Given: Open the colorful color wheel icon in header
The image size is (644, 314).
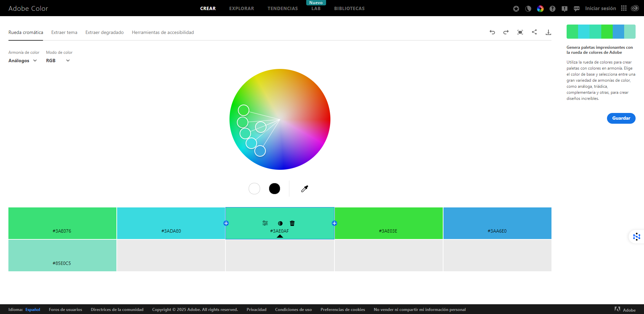Looking at the screenshot, I should [540, 9].
